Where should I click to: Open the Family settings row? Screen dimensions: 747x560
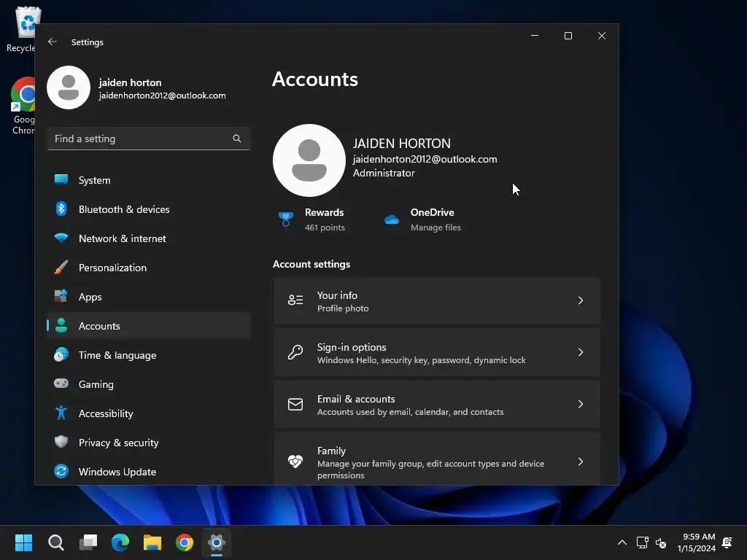pyautogui.click(x=437, y=459)
